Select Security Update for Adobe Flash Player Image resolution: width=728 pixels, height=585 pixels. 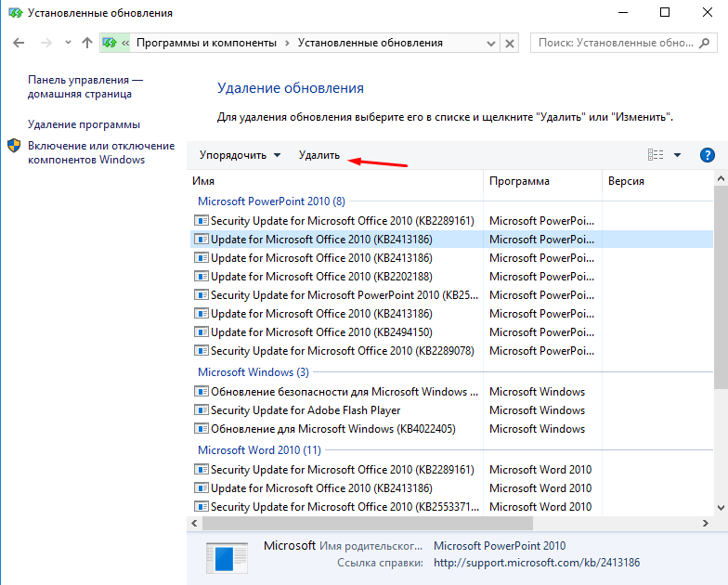pyautogui.click(x=451, y=410)
